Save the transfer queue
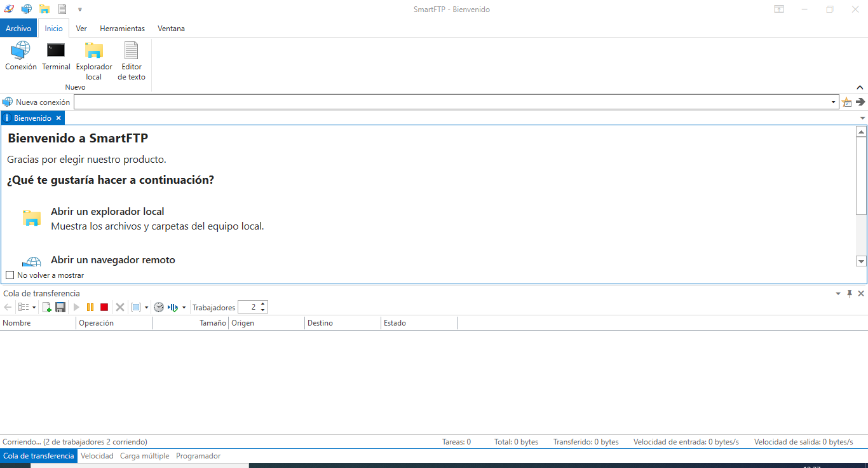Viewport: 868px width, 468px height. pyautogui.click(x=60, y=307)
